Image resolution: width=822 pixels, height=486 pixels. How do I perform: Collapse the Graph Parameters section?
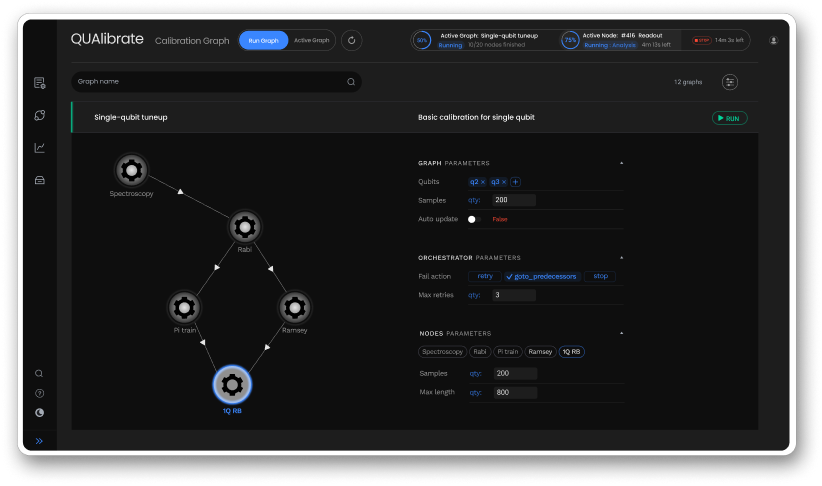(x=621, y=162)
